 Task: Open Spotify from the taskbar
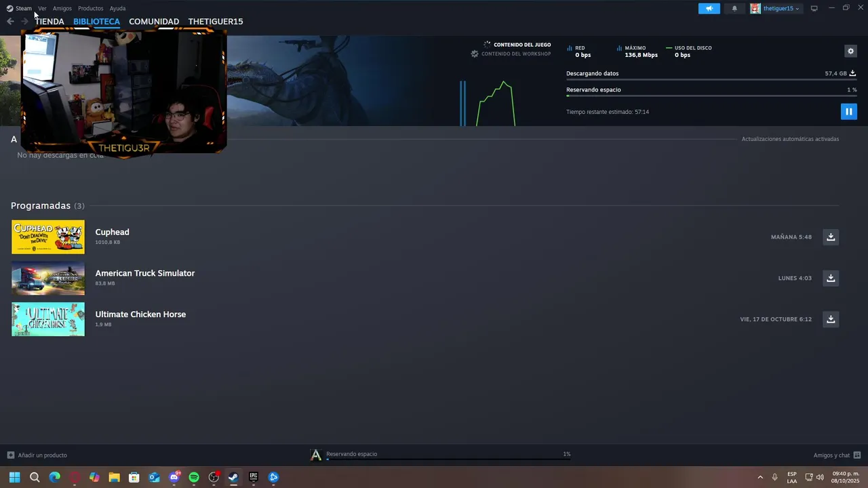[x=194, y=477]
